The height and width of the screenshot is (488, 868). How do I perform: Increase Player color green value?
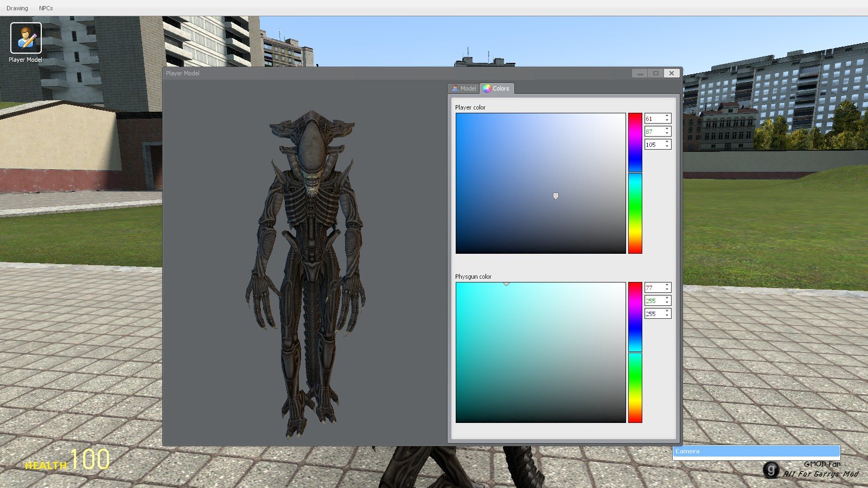(667, 129)
